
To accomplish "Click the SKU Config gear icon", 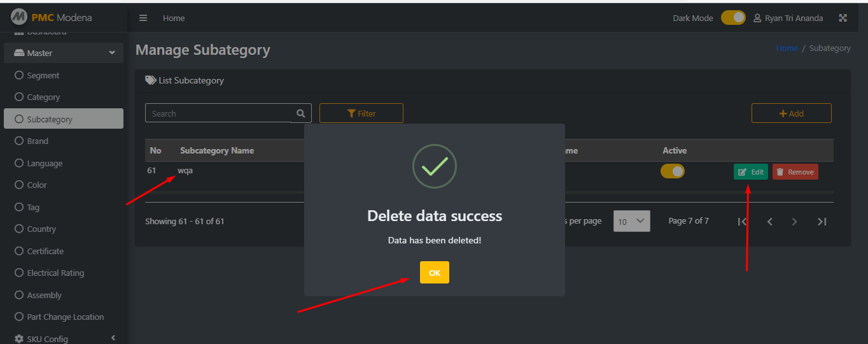I will click(19, 339).
